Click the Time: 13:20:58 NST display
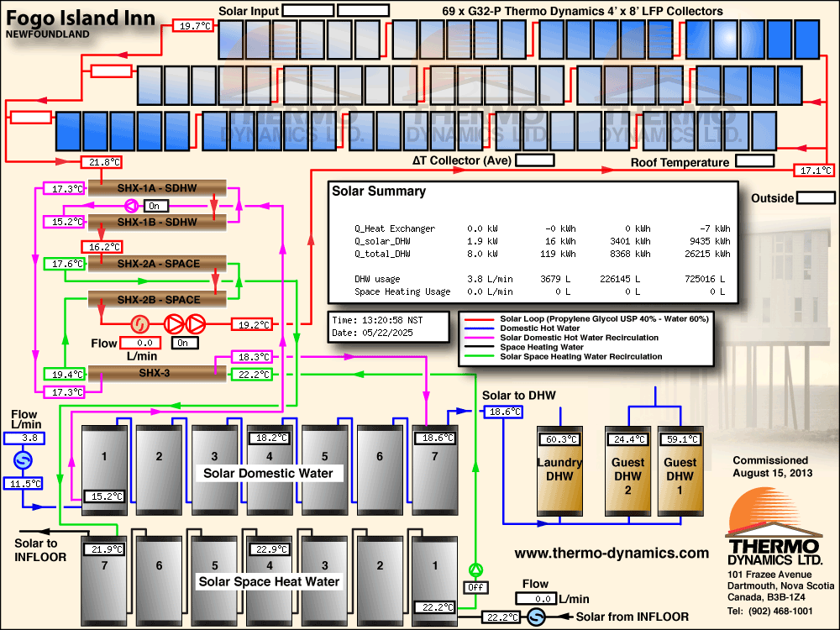 pos(377,320)
